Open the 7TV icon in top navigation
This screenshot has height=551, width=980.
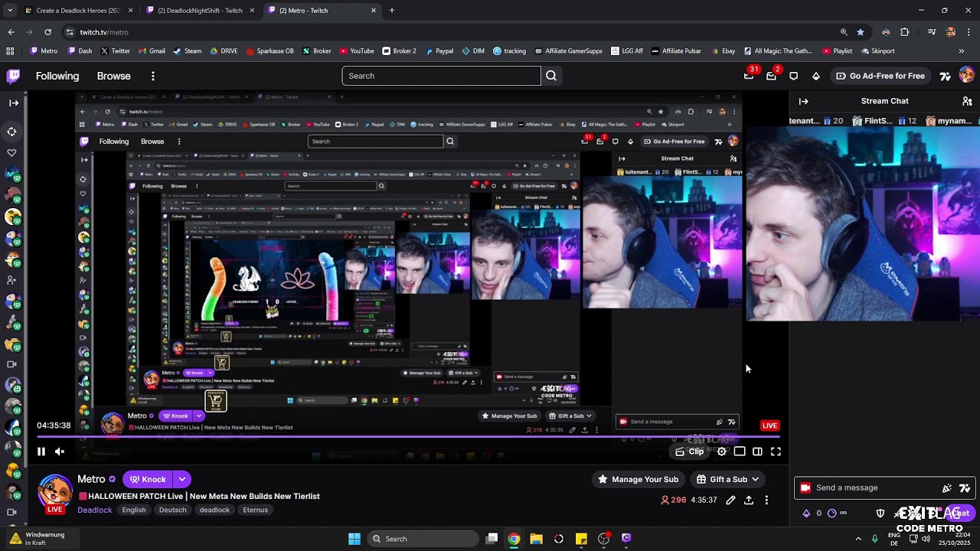click(945, 76)
